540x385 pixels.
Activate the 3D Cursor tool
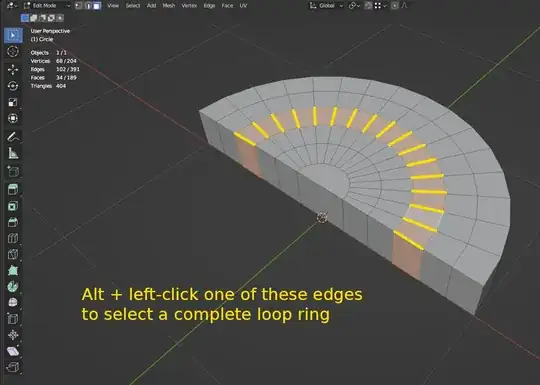[13, 52]
